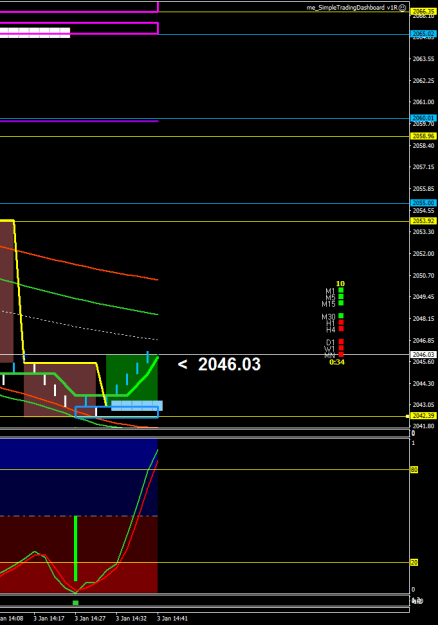
Task: Click the H1 red trend square
Action: pyautogui.click(x=341, y=322)
